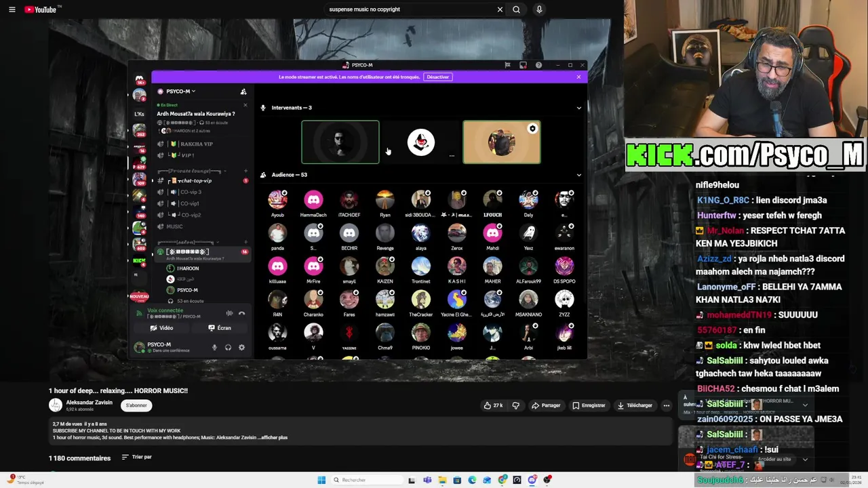Screen dimensions: 868x488
Task: Open more actions menu beside Télécharger
Action: click(666, 405)
